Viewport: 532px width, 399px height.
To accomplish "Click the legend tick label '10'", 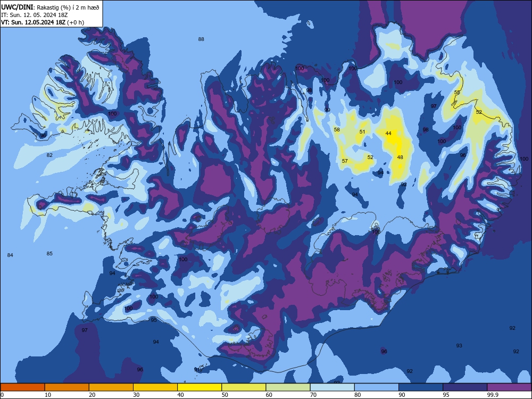I will coord(48,395).
